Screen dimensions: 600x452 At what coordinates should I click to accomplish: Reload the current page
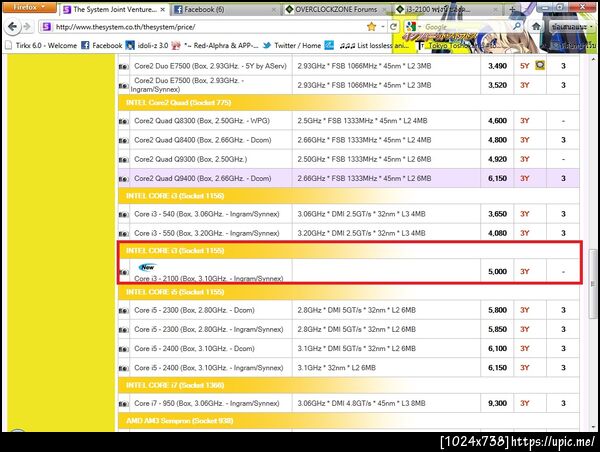(x=393, y=26)
